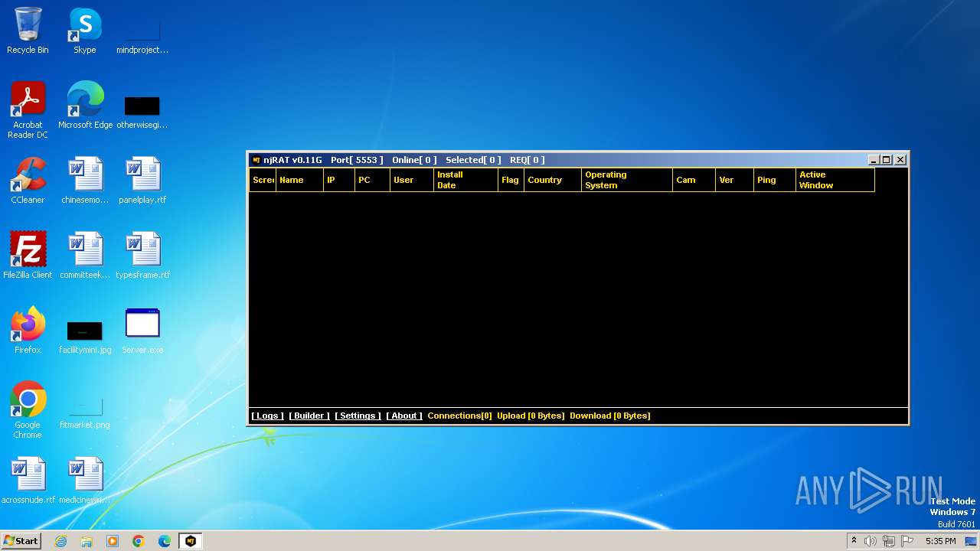Sort by the Name column header
This screenshot has width=980, height=551.
point(299,180)
